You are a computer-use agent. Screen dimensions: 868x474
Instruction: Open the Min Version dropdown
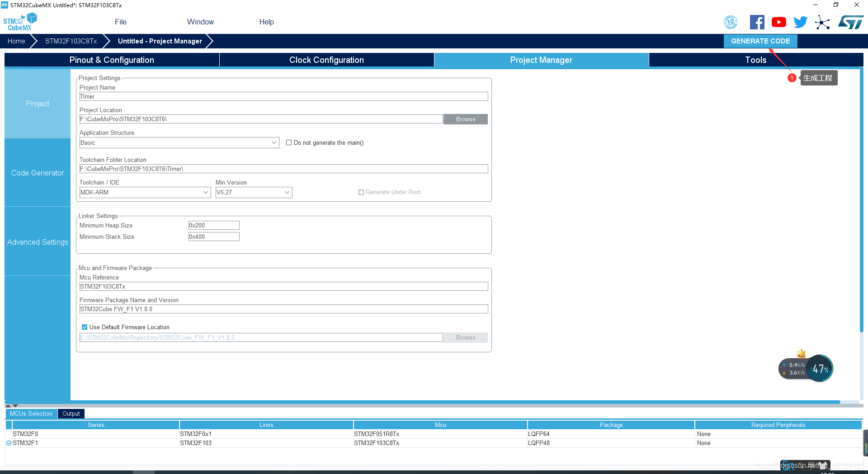[x=254, y=192]
